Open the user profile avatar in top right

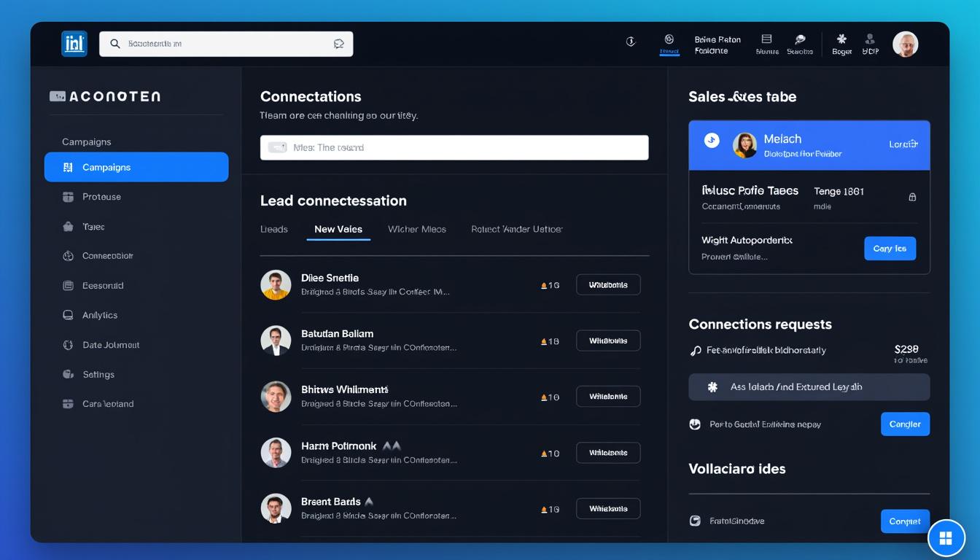click(x=905, y=44)
